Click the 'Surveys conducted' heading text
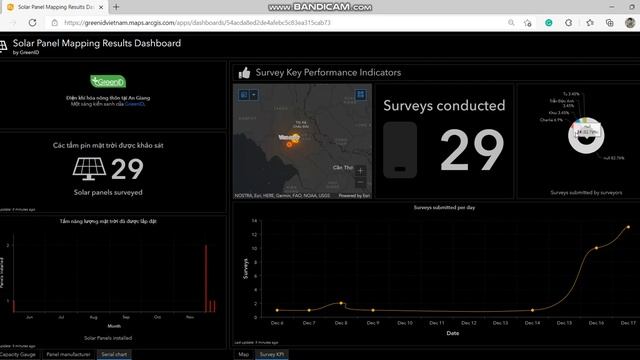Image resolution: width=640 pixels, height=360 pixels. click(x=444, y=106)
